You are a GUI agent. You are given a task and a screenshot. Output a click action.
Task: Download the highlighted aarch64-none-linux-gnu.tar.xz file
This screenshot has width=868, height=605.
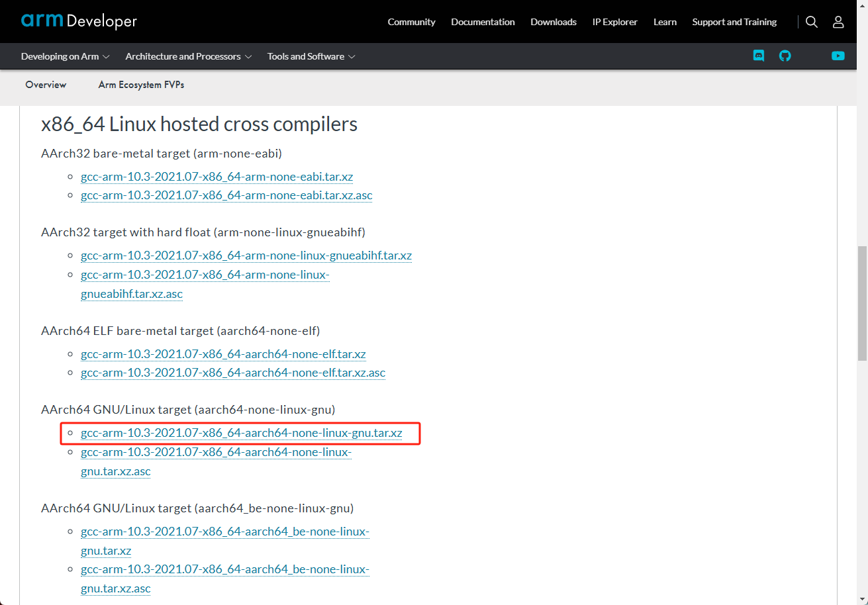click(241, 434)
